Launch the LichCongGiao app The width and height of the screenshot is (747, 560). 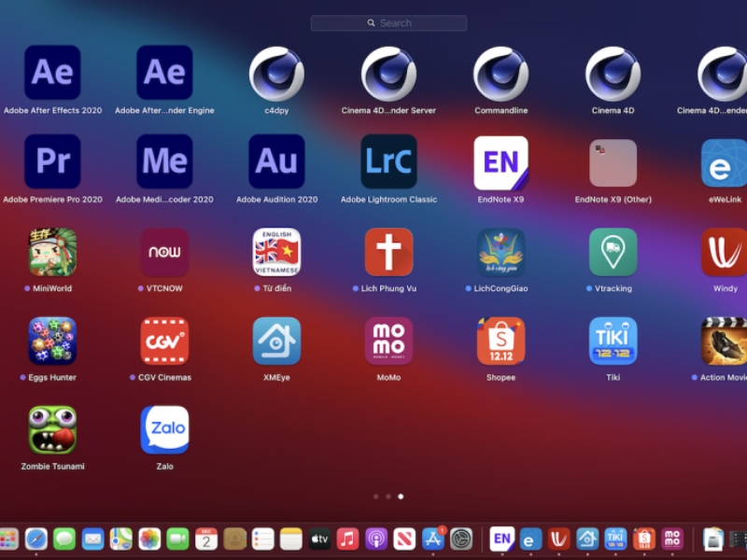tap(500, 252)
